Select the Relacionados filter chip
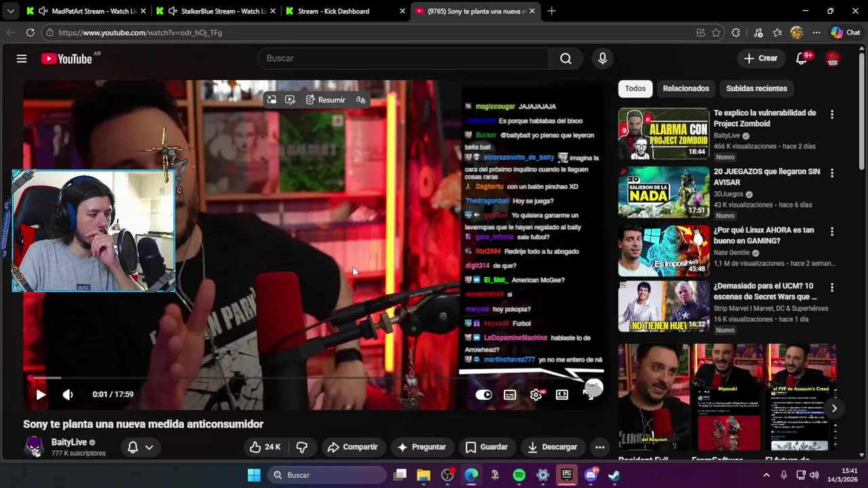The width and height of the screenshot is (868, 488). click(x=686, y=88)
